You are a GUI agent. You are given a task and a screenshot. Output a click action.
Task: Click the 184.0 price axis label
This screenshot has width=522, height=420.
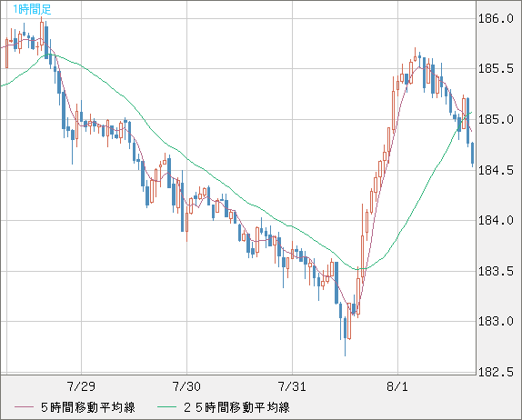click(496, 220)
